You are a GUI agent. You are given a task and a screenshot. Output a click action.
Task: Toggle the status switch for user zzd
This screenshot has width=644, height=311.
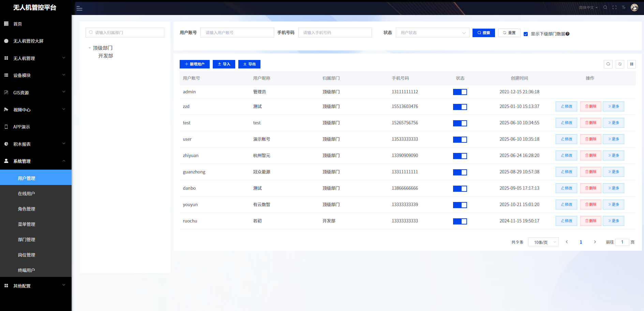(x=460, y=107)
